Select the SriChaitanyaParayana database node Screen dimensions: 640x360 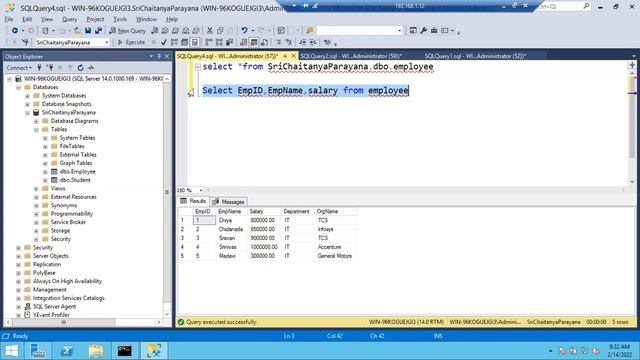coord(69,113)
